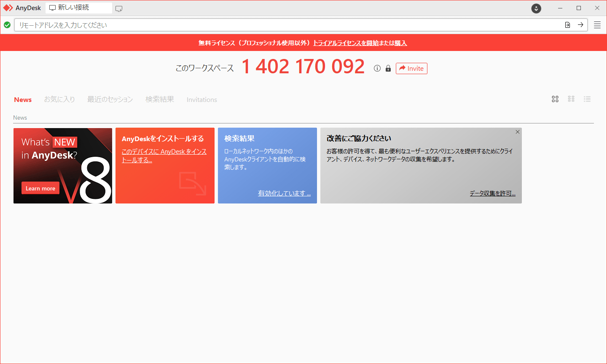The image size is (607, 364).
Task: Click the 購入 link in red banner
Action: click(x=401, y=43)
